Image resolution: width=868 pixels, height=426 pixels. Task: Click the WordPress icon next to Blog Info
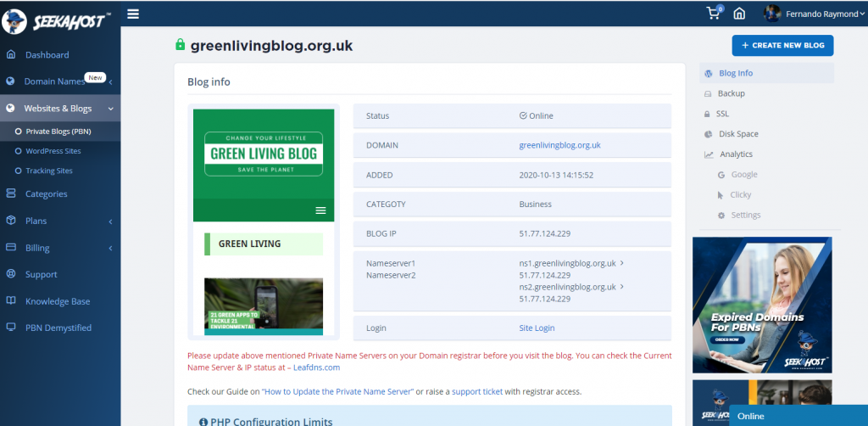pyautogui.click(x=708, y=73)
